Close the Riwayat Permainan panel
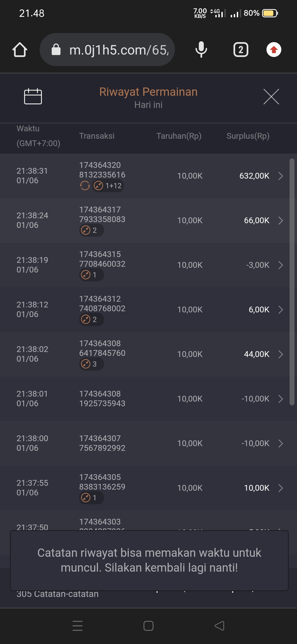Viewport: 297px width, 644px height. point(271,97)
